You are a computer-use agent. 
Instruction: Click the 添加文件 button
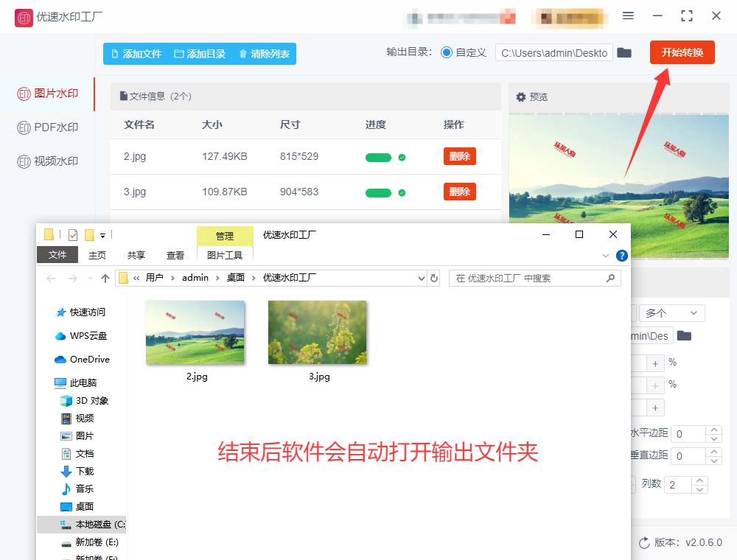136,54
